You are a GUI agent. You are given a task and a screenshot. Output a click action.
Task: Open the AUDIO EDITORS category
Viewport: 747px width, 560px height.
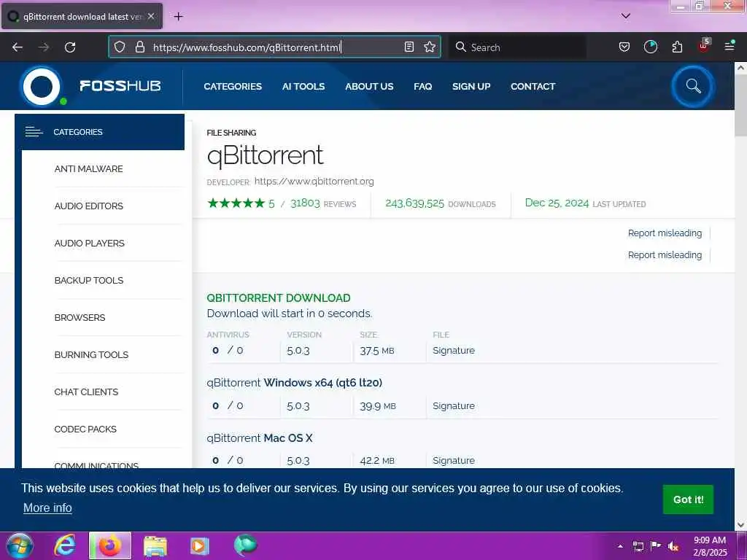tap(88, 206)
